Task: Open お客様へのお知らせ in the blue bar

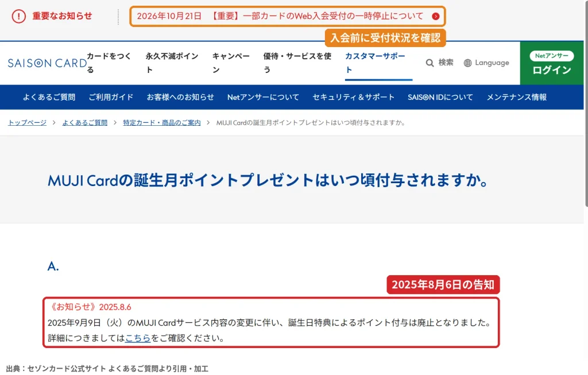Action: 180,97
